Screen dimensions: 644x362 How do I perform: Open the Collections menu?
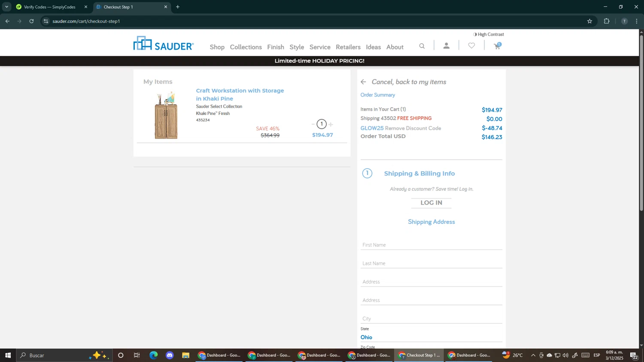pyautogui.click(x=246, y=47)
